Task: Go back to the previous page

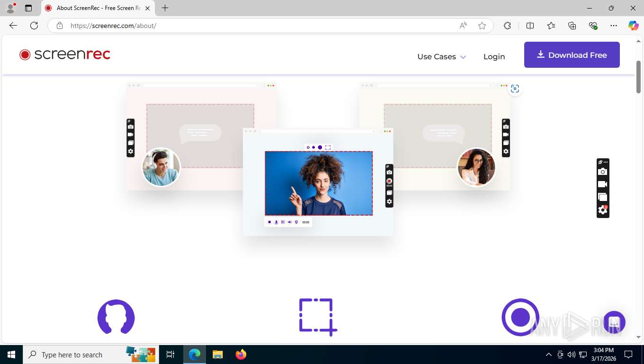Action: [13, 26]
